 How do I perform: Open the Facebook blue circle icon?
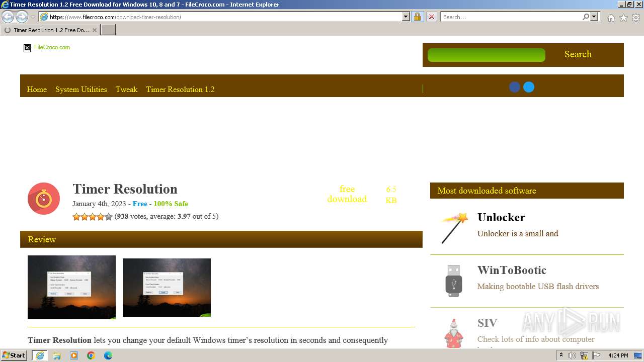pos(514,87)
